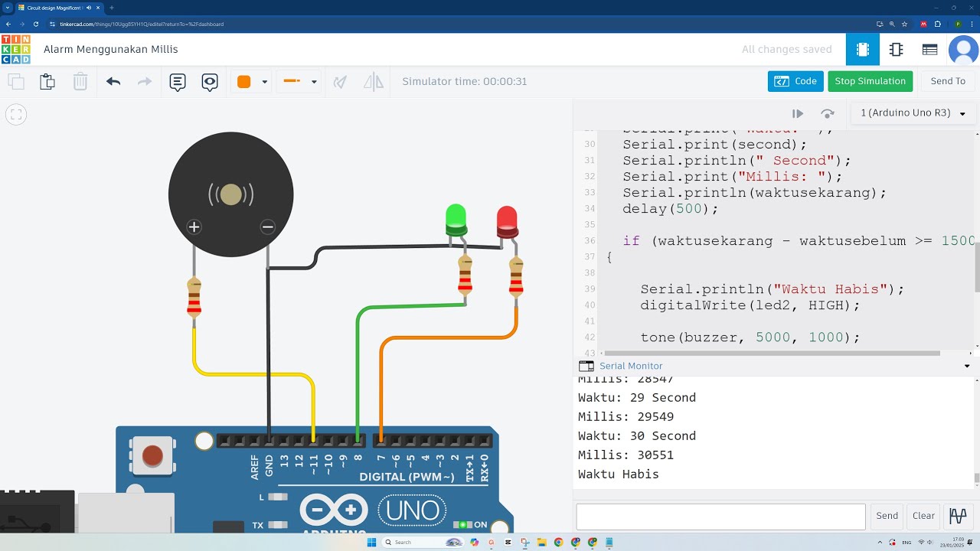Redo the last action
Screen dimensions: 980x551
(x=144, y=82)
